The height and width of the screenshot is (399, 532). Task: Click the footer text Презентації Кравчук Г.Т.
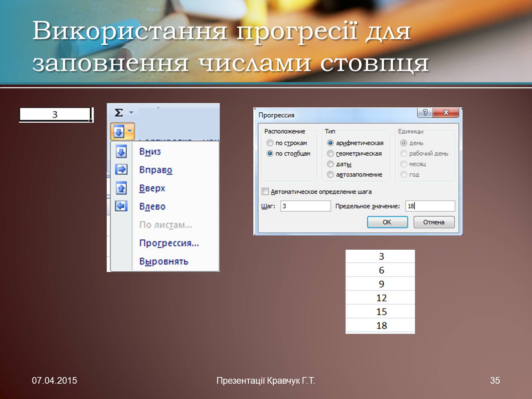click(x=266, y=380)
